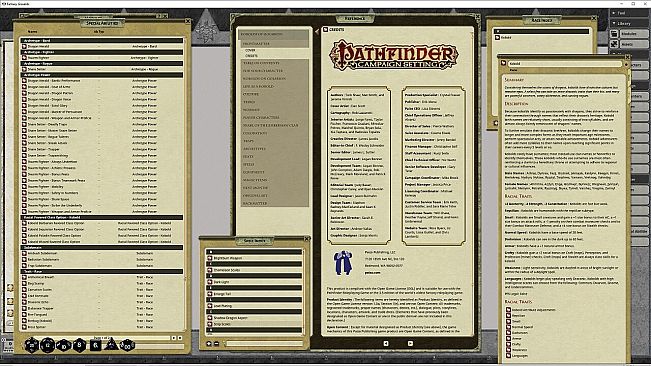
Task: Open Shadow Dragon Aspect link icon
Action: (x=210, y=318)
